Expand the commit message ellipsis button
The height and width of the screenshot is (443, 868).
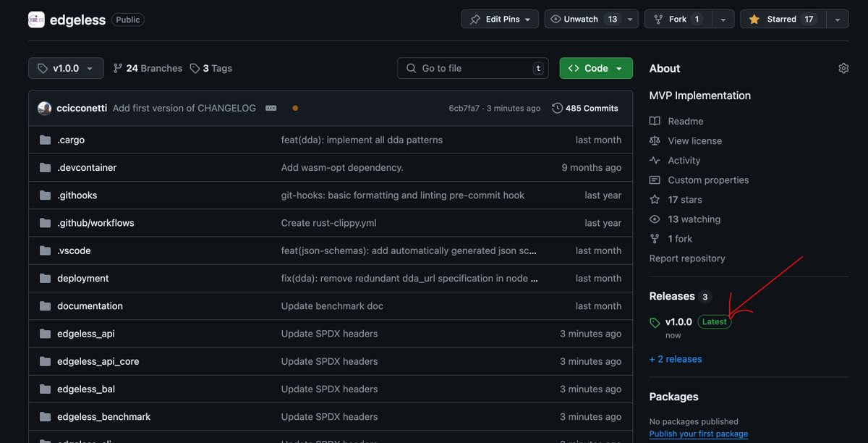[x=271, y=108]
